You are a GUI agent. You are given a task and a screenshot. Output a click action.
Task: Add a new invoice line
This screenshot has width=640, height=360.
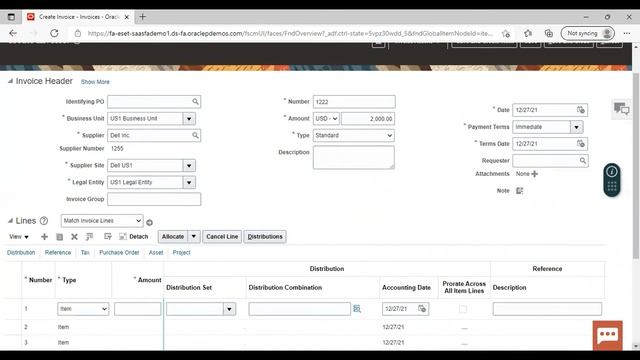(x=44, y=237)
